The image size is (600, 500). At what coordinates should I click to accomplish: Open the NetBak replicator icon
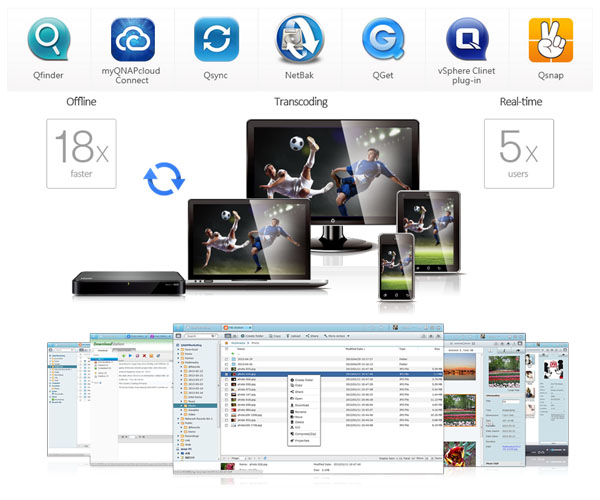click(300, 39)
